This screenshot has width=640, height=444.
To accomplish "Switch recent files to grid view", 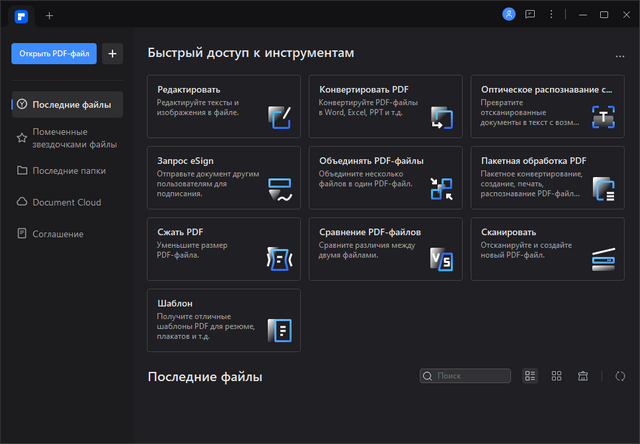I will 556,376.
